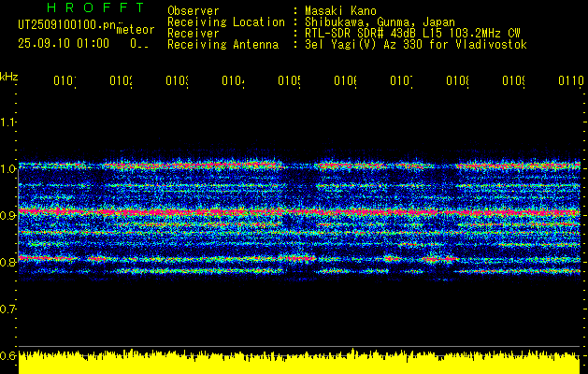Image resolution: width=588 pixels, height=374 pixels.
Task: Click the 0.6 kHz axis label
Action: pos(7,355)
